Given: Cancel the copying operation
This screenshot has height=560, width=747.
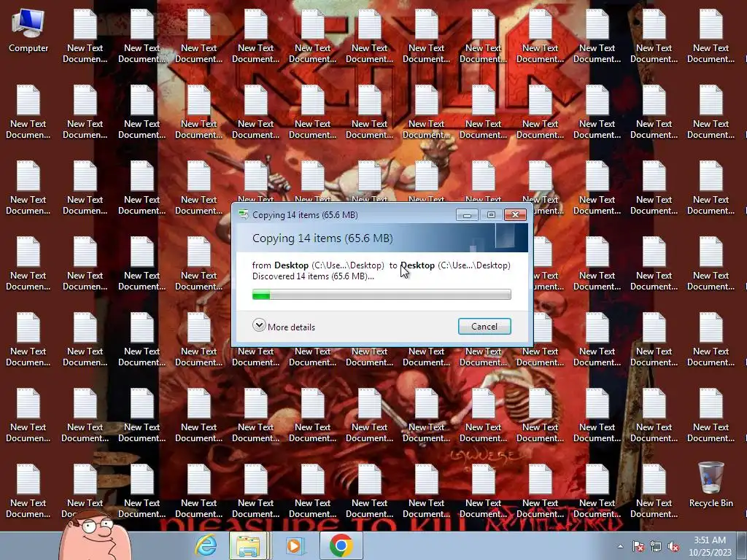Looking at the screenshot, I should pos(484,326).
